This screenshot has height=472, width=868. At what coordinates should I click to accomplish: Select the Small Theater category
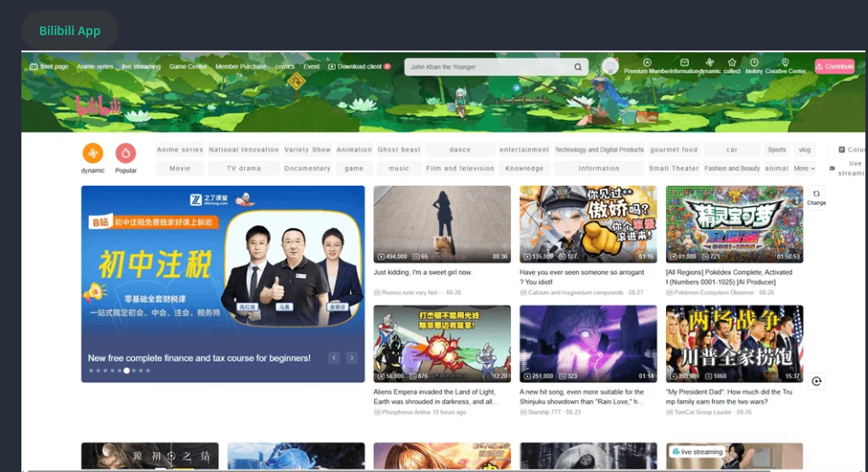coord(674,169)
